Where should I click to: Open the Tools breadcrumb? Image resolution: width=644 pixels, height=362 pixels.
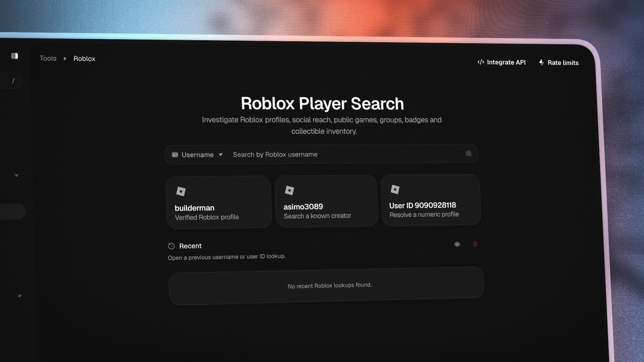pyautogui.click(x=48, y=58)
